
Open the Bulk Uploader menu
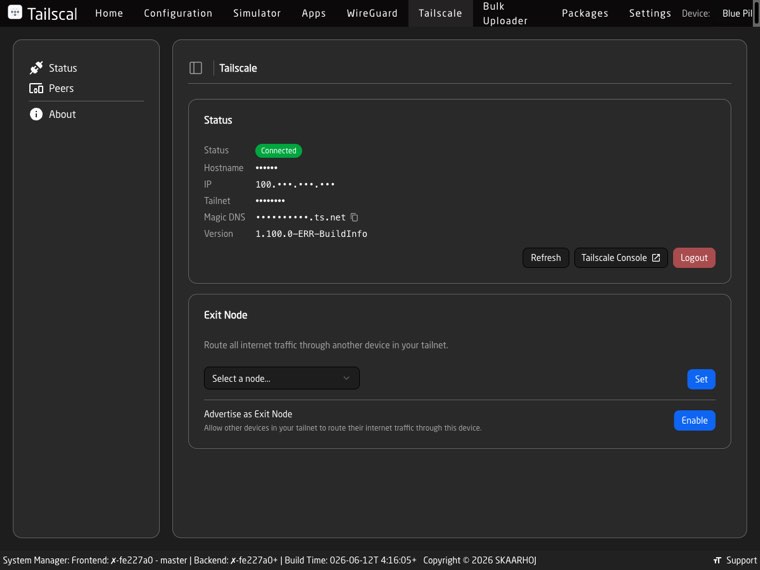505,13
